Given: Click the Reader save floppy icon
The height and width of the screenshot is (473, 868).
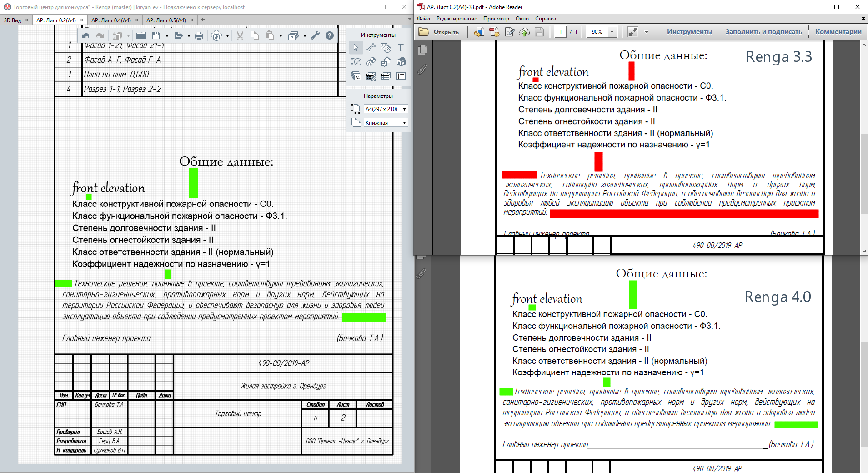Looking at the screenshot, I should click(x=539, y=32).
